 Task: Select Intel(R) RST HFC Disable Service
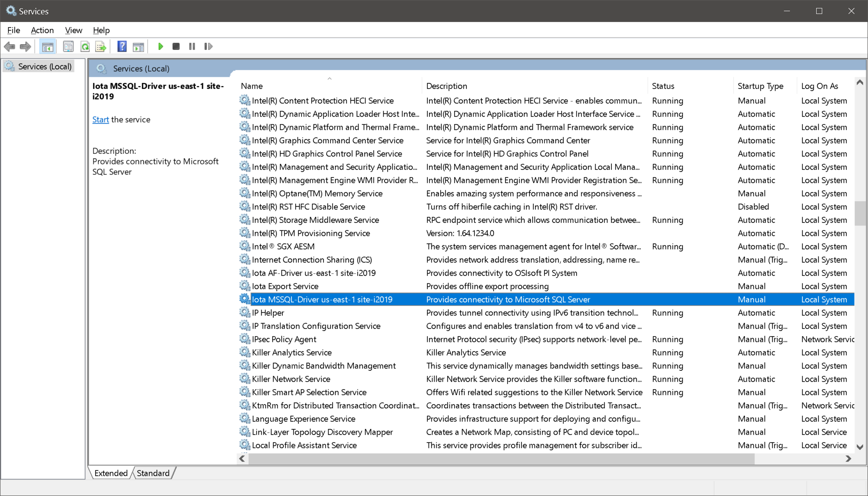point(546,207)
